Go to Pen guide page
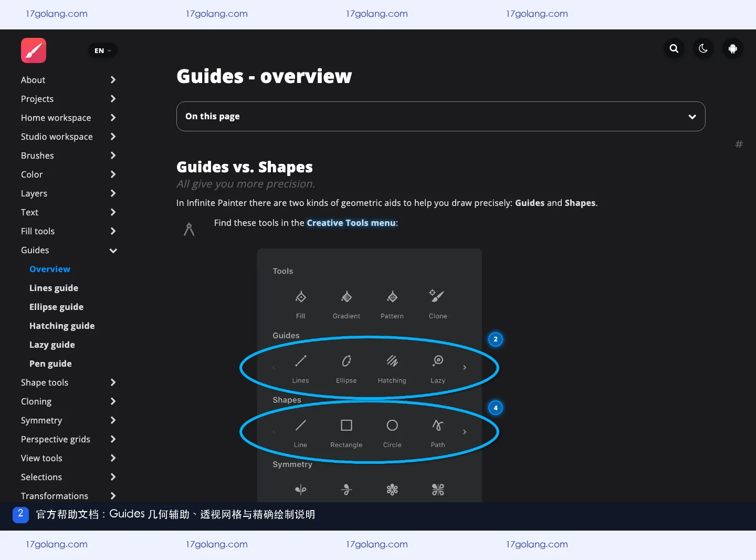The width and height of the screenshot is (756, 560). [x=50, y=364]
